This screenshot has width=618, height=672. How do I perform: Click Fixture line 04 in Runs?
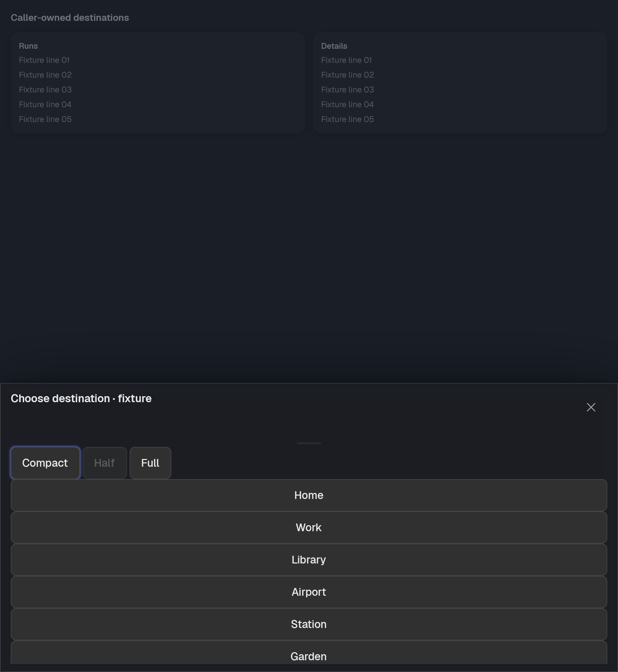[x=45, y=104]
